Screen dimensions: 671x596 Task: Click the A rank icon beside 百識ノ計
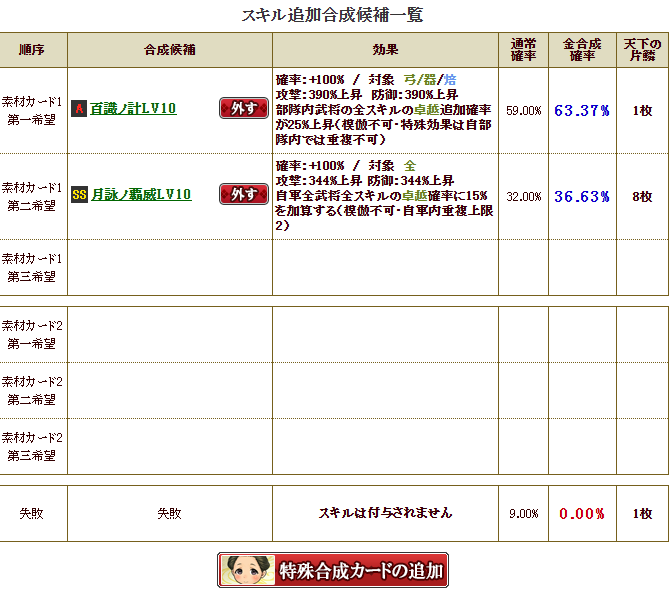tap(79, 109)
